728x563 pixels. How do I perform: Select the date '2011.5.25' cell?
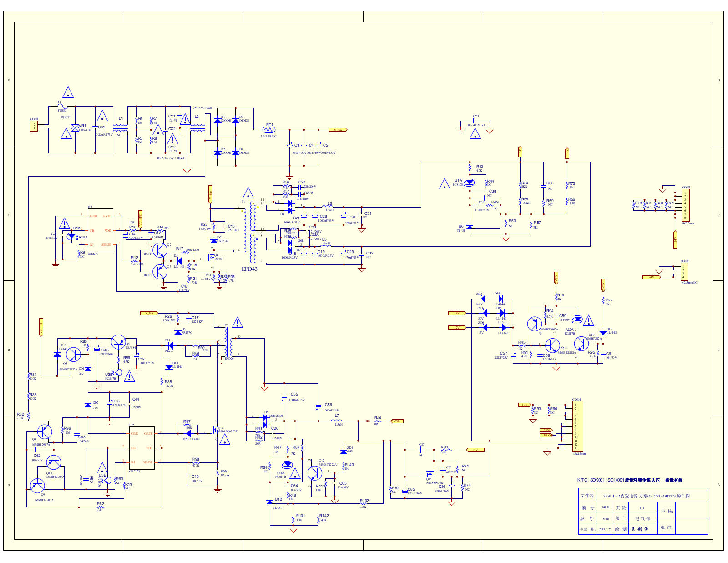point(605,529)
